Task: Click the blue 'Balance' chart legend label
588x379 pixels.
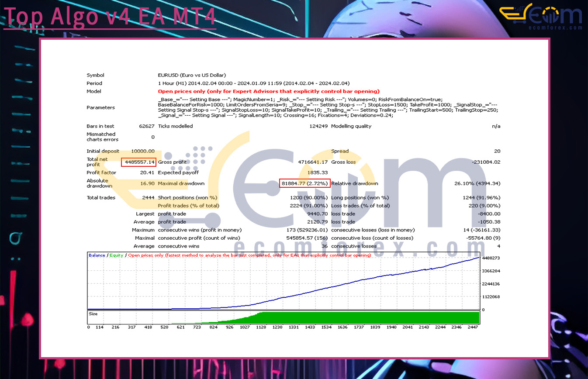Action: point(97,255)
